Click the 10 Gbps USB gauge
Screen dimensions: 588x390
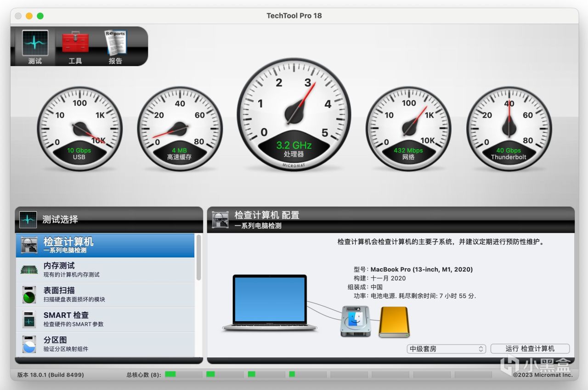tap(79, 129)
